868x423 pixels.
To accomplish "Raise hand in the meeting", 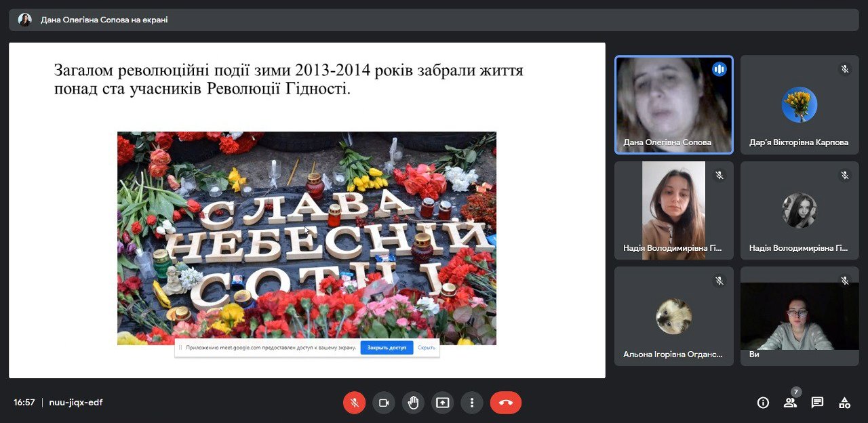I will click(413, 403).
